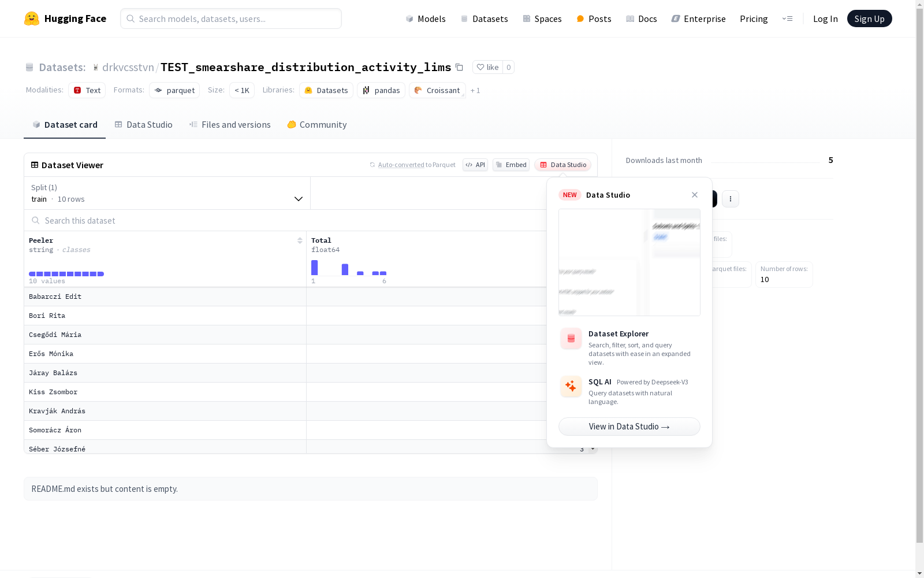Click the Embed button
The width and height of the screenshot is (924, 578).
(511, 165)
